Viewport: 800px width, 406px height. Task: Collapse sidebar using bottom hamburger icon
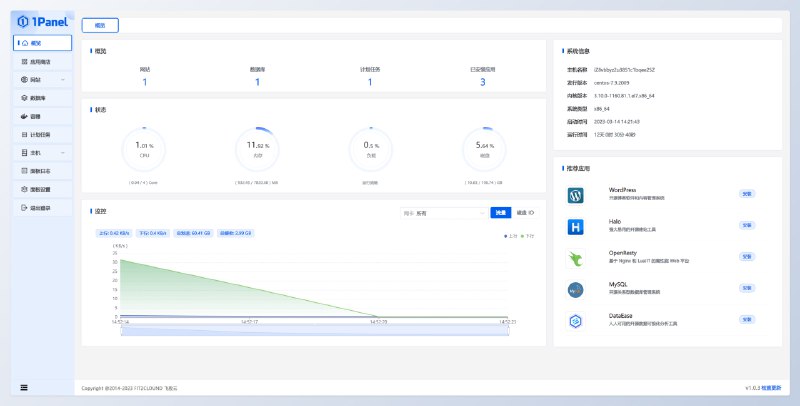click(23, 387)
